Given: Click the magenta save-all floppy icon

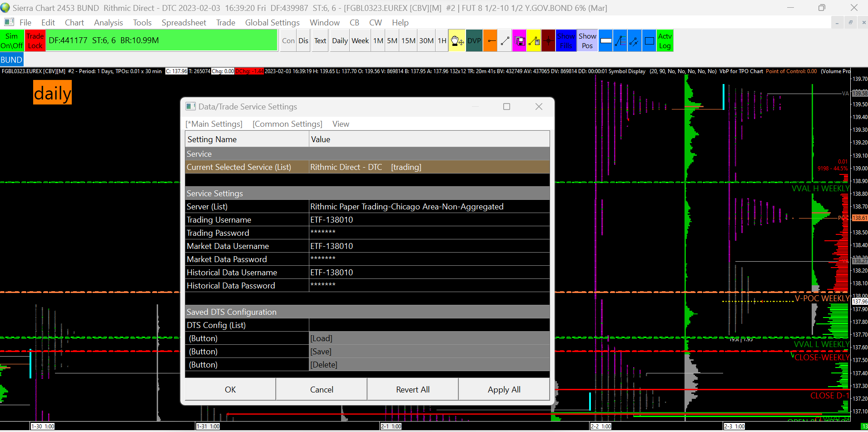Looking at the screenshot, I should tap(519, 41).
